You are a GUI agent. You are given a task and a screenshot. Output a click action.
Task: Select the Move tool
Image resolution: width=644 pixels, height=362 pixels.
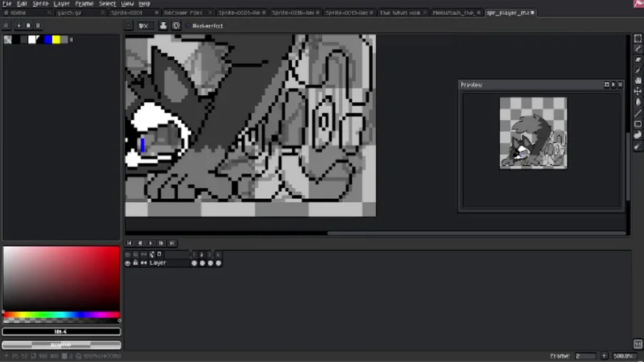pos(638,92)
